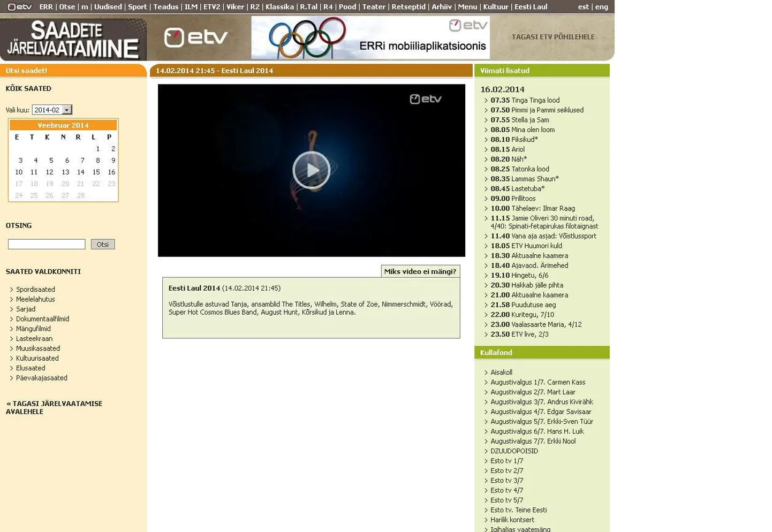Open the Olympic rings ERR mobile app banner

pos(370,37)
